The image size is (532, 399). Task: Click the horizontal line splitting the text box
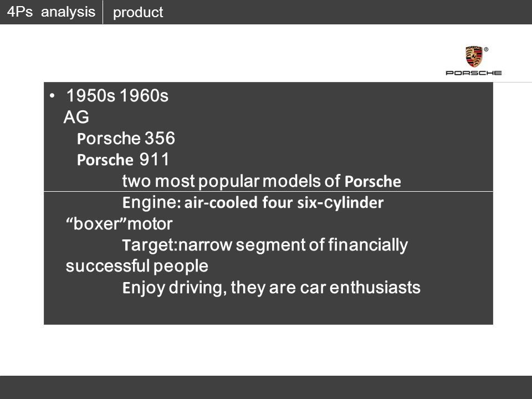268,191
